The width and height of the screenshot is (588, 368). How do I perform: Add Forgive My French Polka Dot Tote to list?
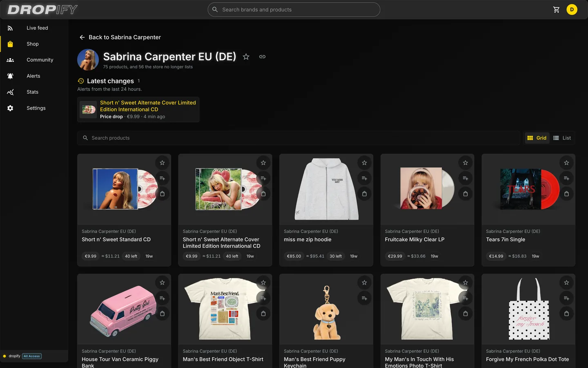tap(566, 298)
